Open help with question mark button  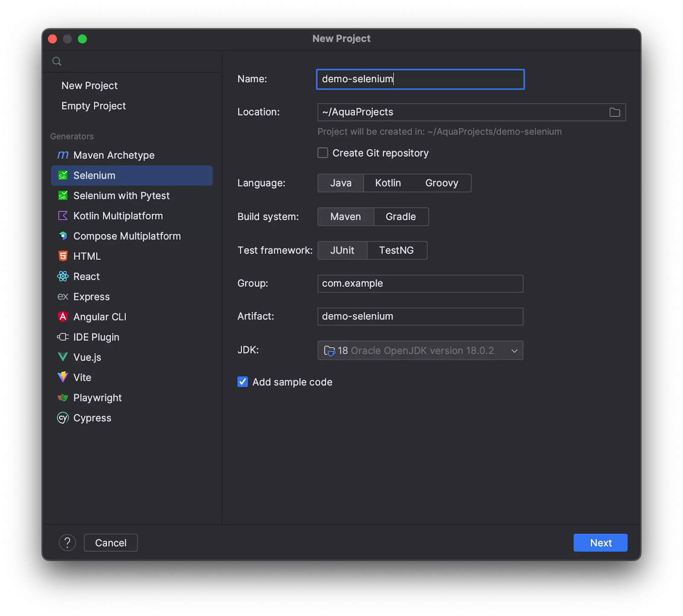click(x=67, y=543)
